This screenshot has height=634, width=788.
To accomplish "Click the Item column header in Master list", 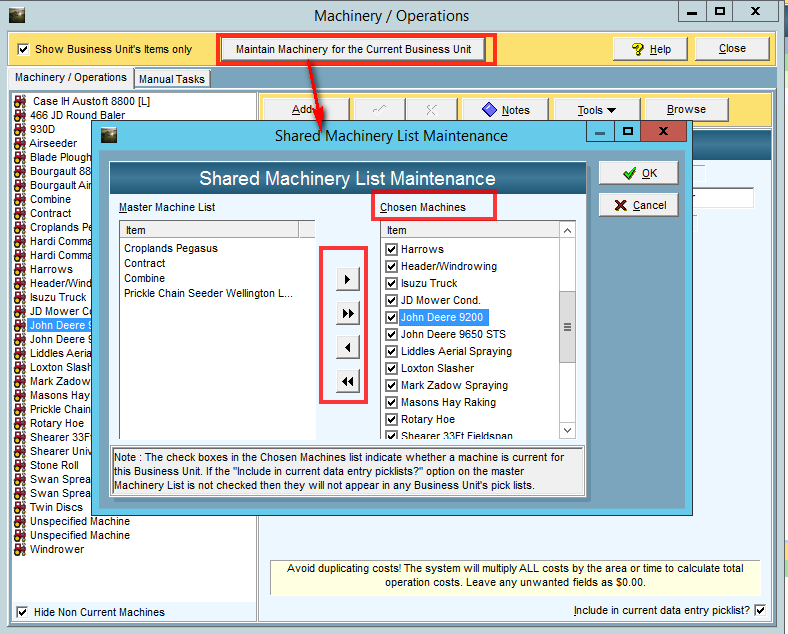I will (x=216, y=230).
